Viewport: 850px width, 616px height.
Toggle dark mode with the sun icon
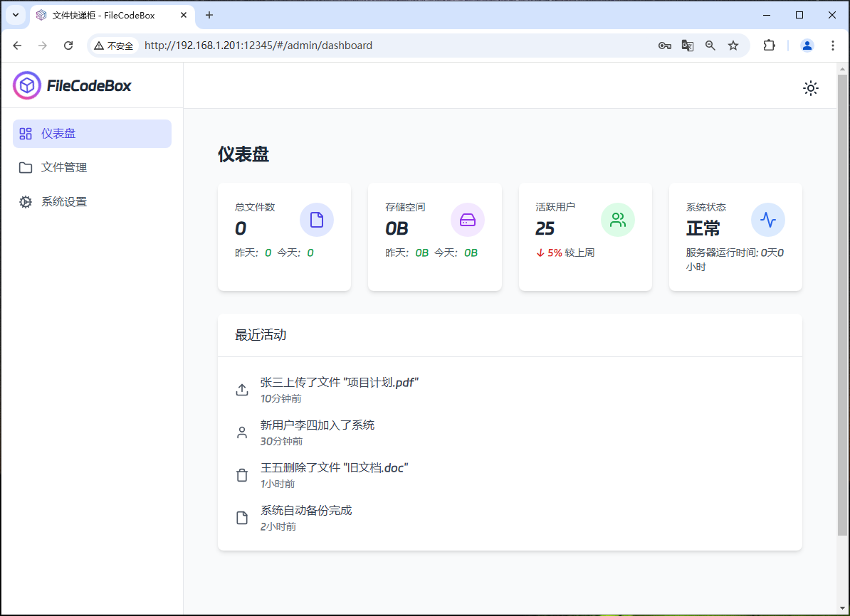(811, 88)
